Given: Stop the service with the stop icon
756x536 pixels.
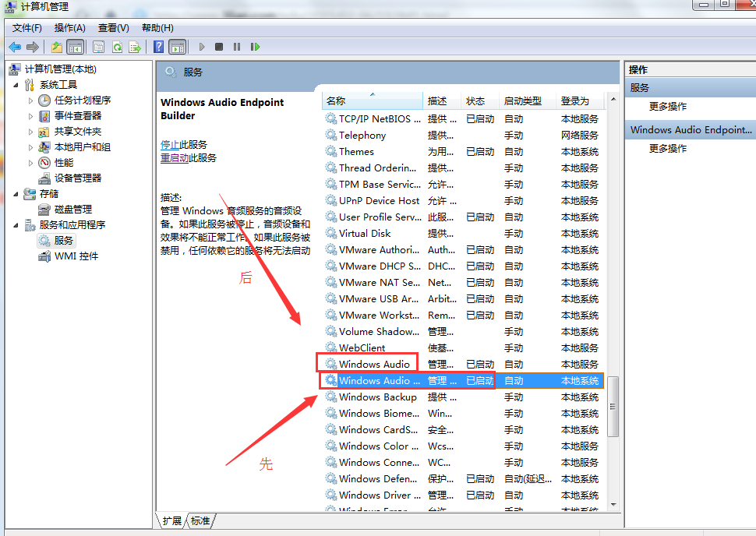Looking at the screenshot, I should coord(219,47).
